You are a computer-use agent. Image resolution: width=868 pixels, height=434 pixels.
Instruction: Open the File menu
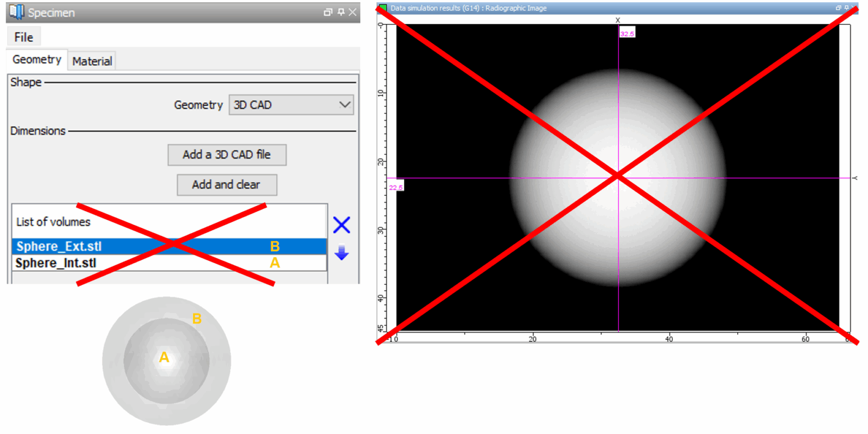click(23, 37)
